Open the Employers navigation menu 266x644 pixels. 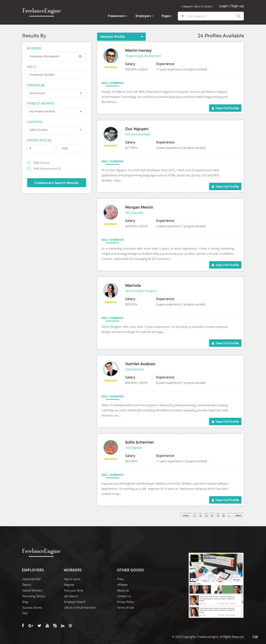[x=144, y=16]
